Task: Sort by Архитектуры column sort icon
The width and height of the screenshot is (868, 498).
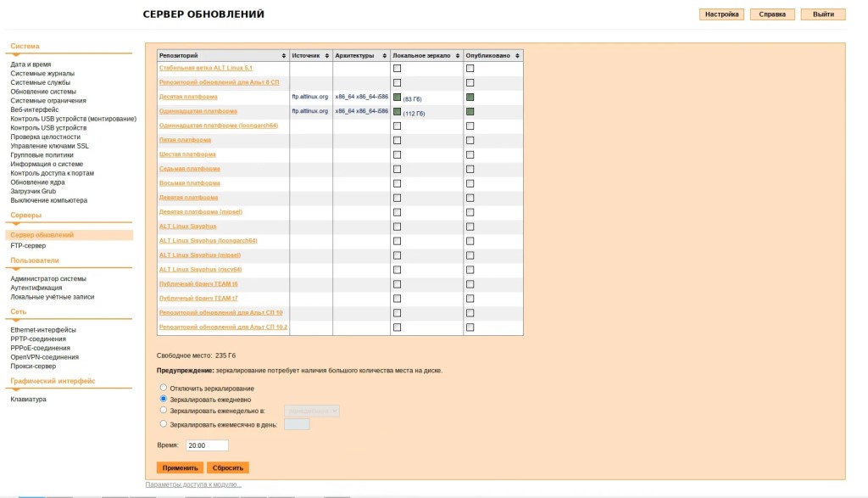Action: pyautogui.click(x=384, y=55)
